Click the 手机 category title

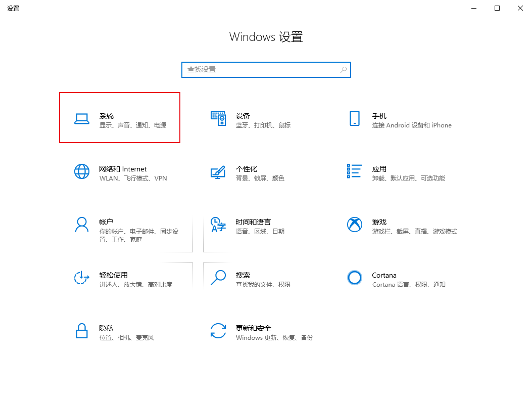pyautogui.click(x=379, y=116)
